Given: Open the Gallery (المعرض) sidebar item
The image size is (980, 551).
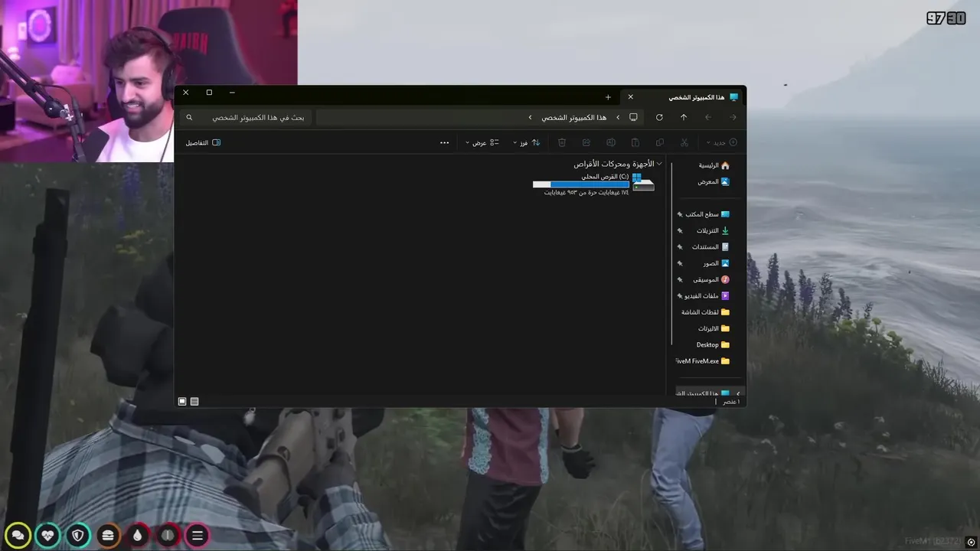Looking at the screenshot, I should point(713,182).
